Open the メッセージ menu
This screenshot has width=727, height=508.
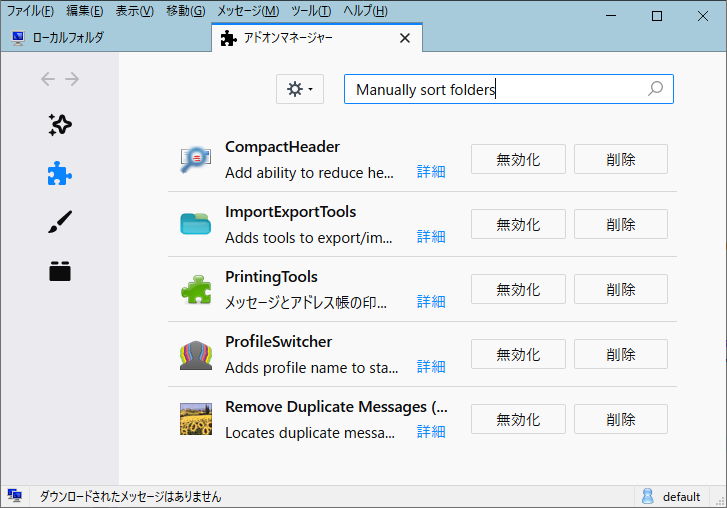click(248, 11)
